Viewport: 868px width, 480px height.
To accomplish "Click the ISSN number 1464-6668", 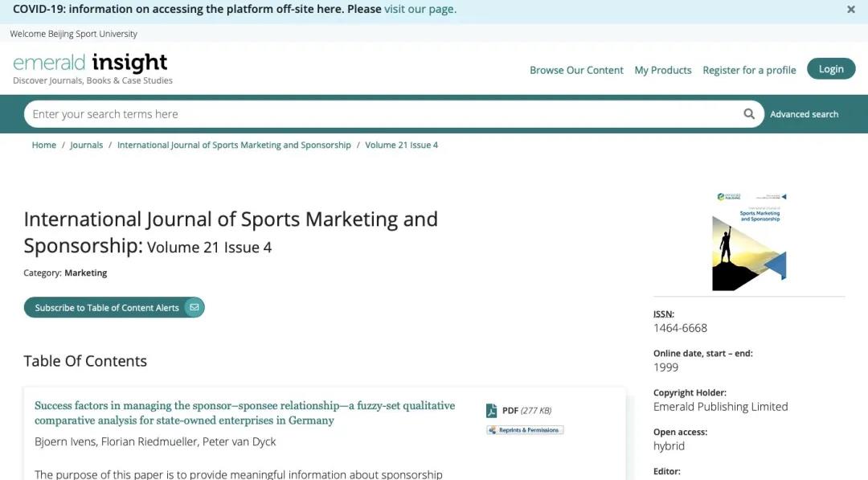I will coord(680,328).
